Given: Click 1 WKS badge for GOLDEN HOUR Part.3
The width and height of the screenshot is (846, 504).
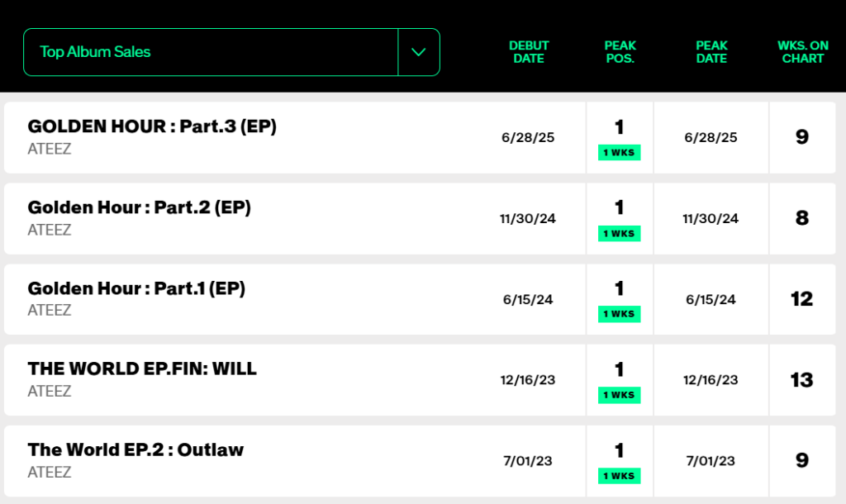Looking at the screenshot, I should pos(620,153).
